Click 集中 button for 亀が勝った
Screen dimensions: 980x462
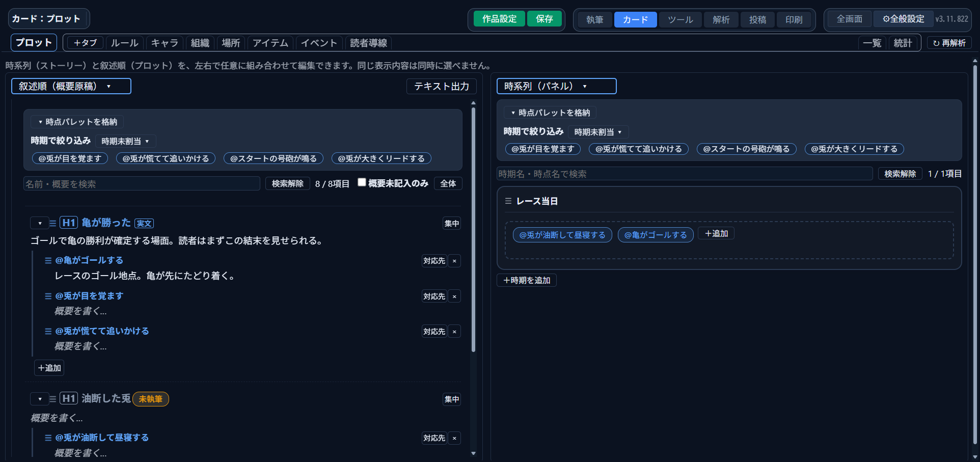click(x=452, y=223)
